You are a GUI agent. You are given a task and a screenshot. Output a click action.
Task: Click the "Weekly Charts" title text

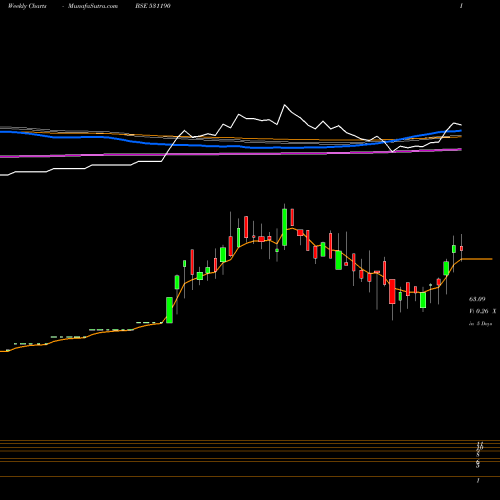[27, 6]
